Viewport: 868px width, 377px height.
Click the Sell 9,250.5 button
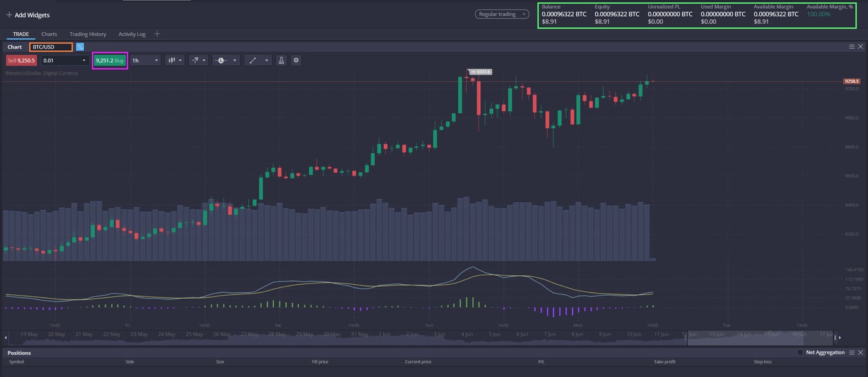(x=22, y=60)
